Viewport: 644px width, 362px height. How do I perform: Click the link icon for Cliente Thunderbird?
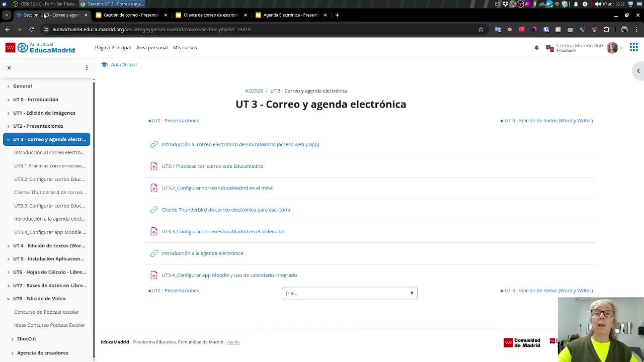pyautogui.click(x=154, y=210)
